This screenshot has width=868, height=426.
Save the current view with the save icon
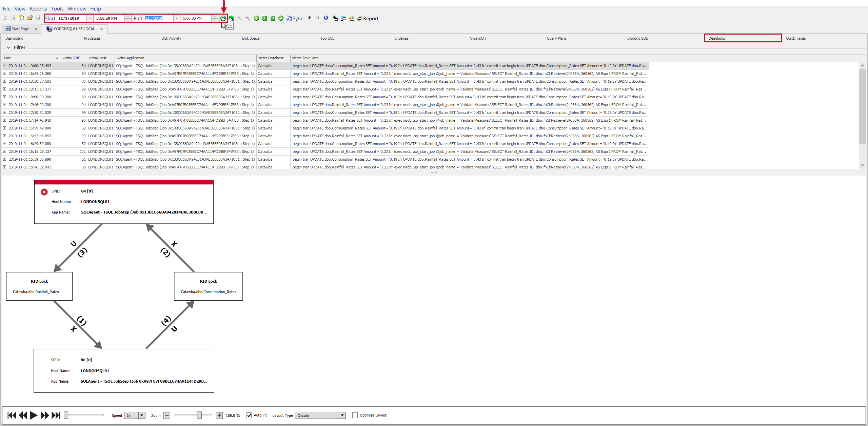click(x=38, y=18)
